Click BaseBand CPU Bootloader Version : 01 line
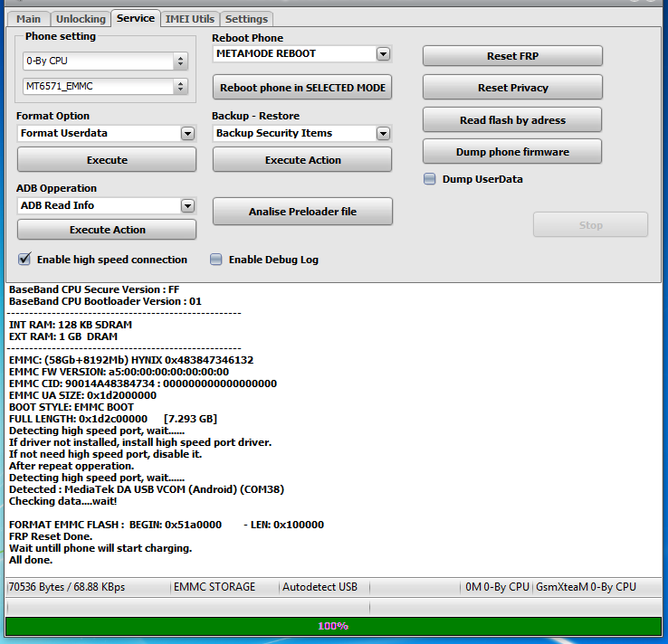Screen dimensions: 668x644 (105, 301)
